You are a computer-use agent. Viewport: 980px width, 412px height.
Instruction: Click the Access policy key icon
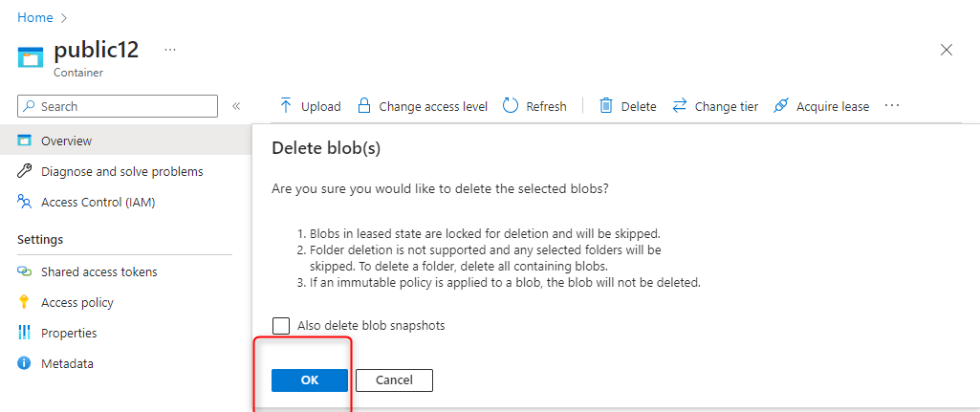pos(25,302)
